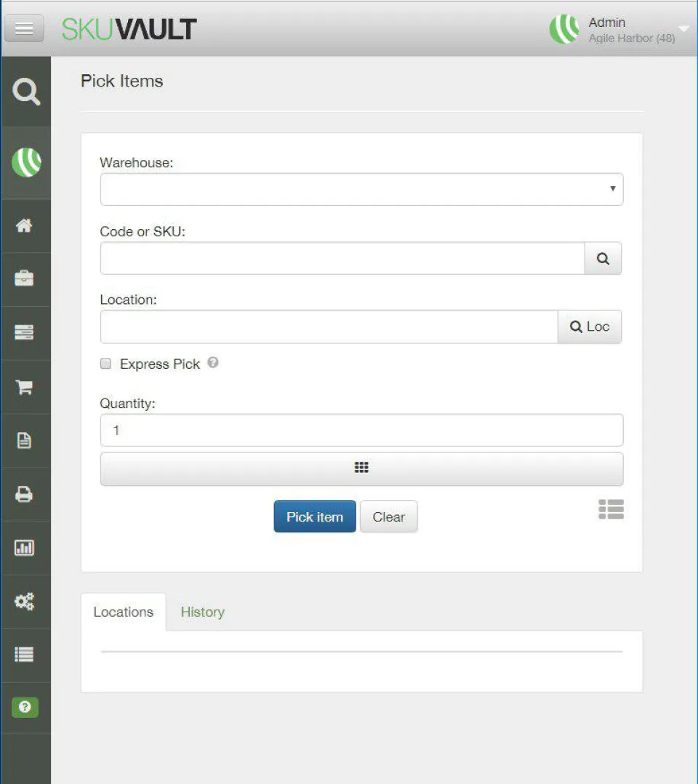The width and height of the screenshot is (698, 784).
Task: Open the search sidebar icon
Action: coord(26,90)
